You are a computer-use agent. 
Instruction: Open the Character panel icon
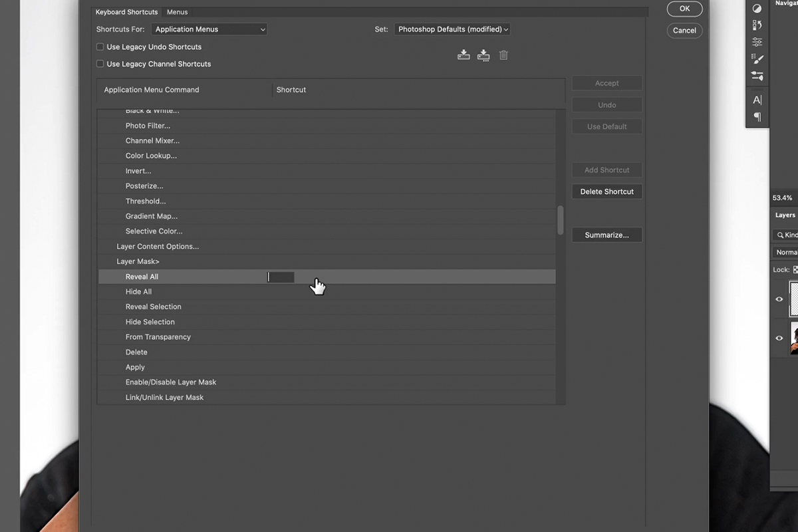point(757,100)
